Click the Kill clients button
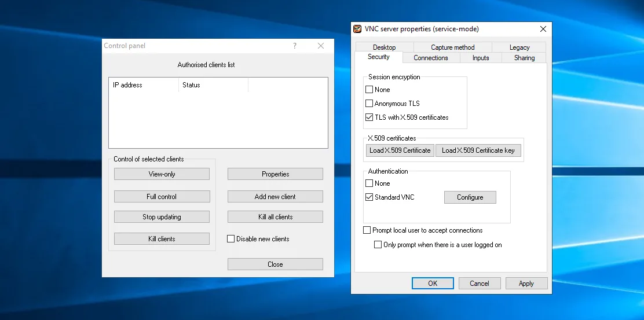The height and width of the screenshot is (320, 644). click(162, 239)
